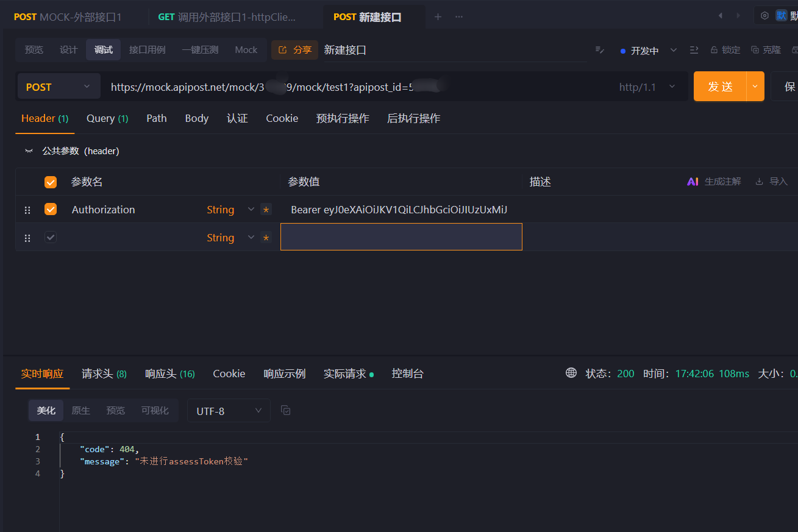798x532 pixels.
Task: Click the clone icon labeled 克隆
Action: tap(755, 50)
